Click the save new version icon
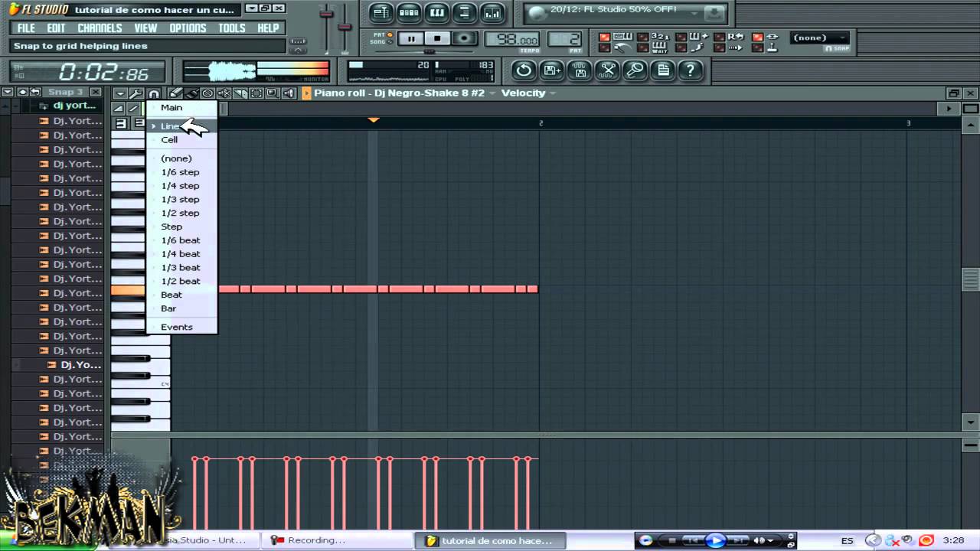Image resolution: width=980 pixels, height=551 pixels. 551,70
